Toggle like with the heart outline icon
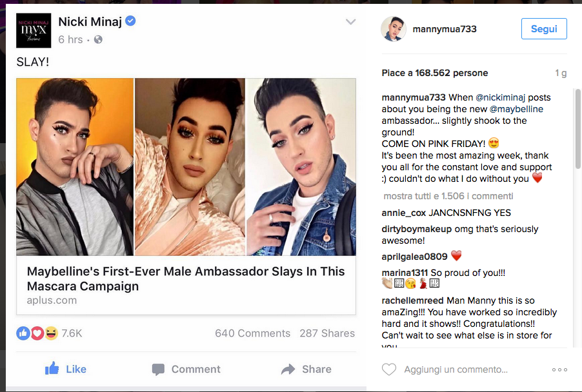582x392 pixels. tap(388, 369)
